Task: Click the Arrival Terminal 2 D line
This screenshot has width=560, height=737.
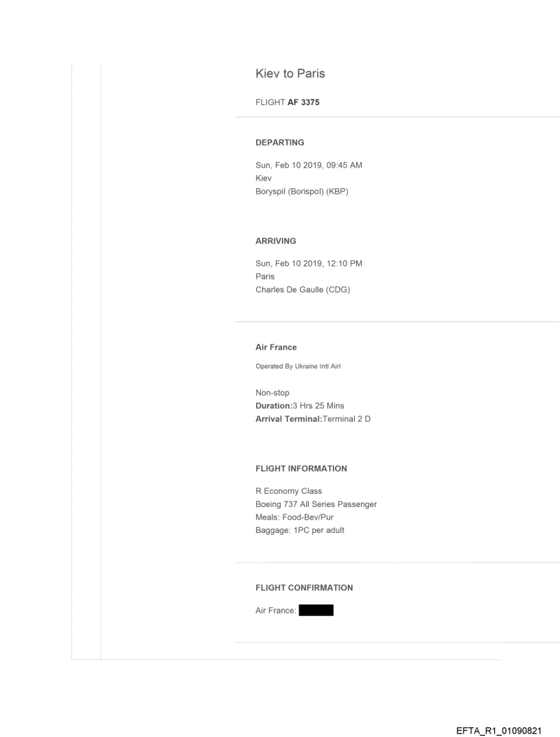Action: point(312,419)
